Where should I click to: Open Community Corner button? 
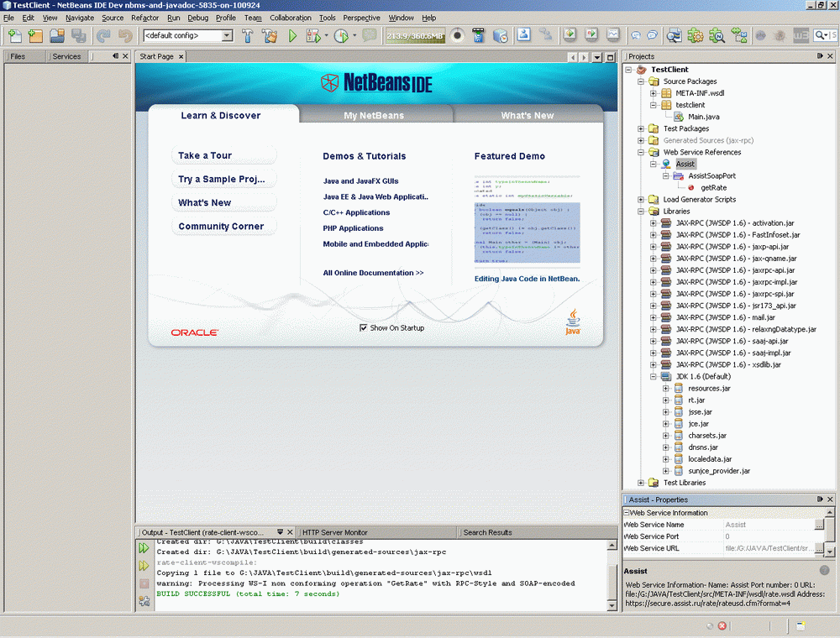(x=224, y=227)
